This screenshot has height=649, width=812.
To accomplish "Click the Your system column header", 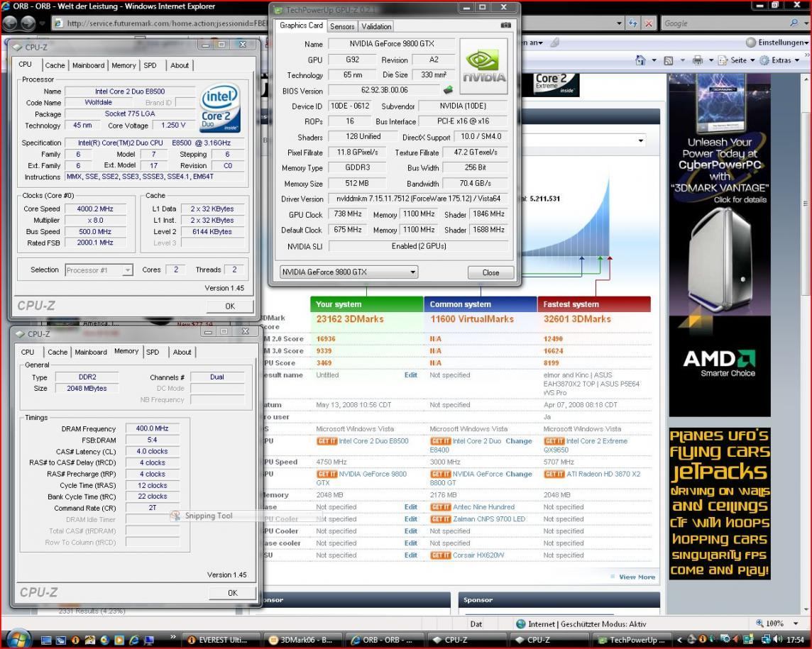I will click(x=367, y=304).
